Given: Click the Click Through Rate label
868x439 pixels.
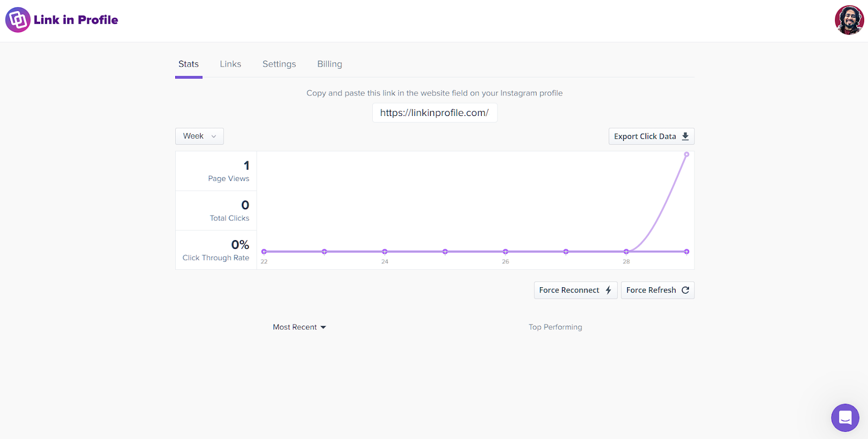Looking at the screenshot, I should [x=216, y=258].
